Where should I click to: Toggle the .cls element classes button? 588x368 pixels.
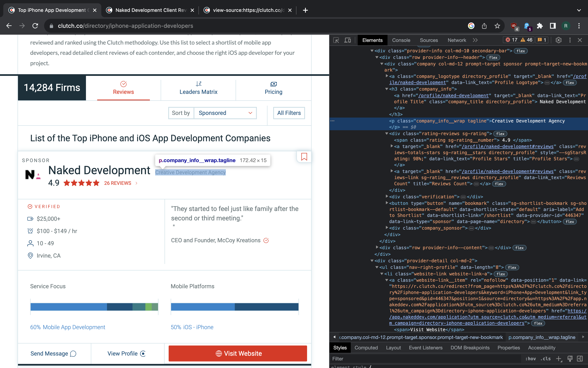pyautogui.click(x=546, y=359)
